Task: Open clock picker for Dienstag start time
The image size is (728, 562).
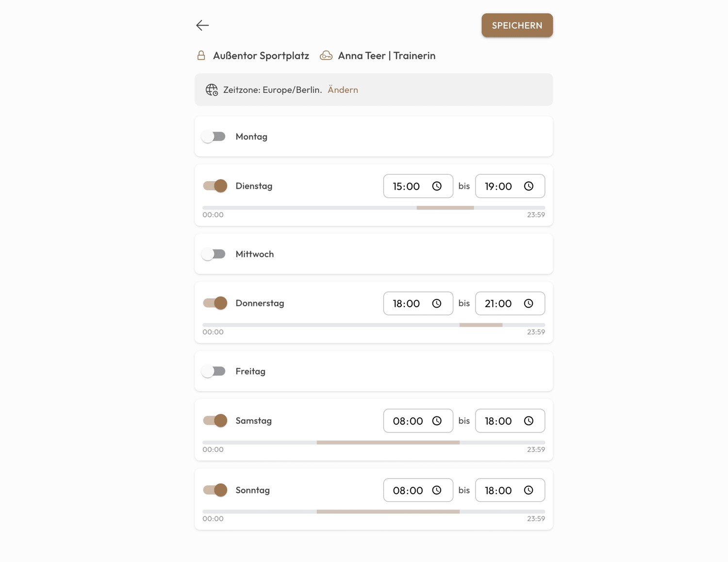Action: [x=437, y=186]
